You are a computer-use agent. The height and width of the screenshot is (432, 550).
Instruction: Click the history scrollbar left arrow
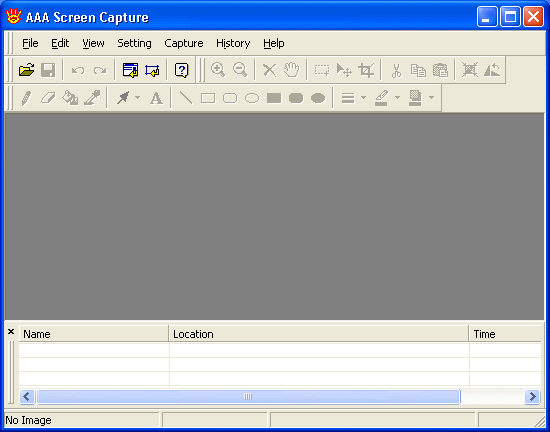point(27,397)
